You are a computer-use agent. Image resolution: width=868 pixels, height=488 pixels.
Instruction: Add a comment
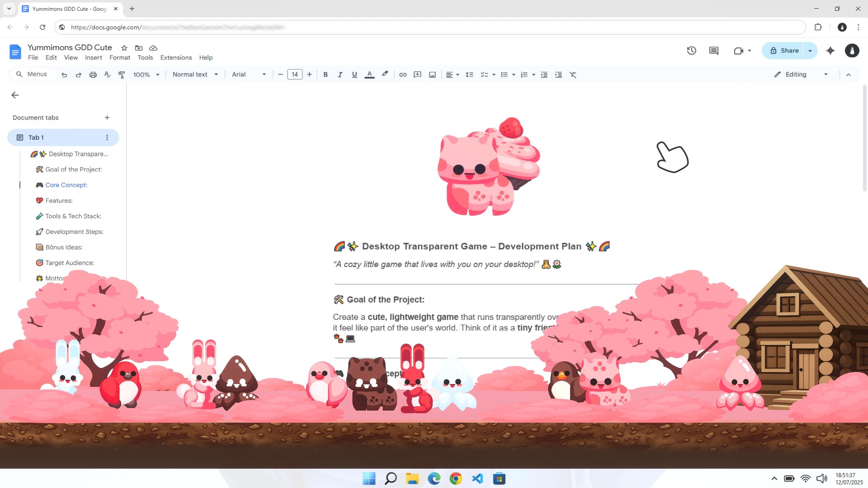click(418, 75)
